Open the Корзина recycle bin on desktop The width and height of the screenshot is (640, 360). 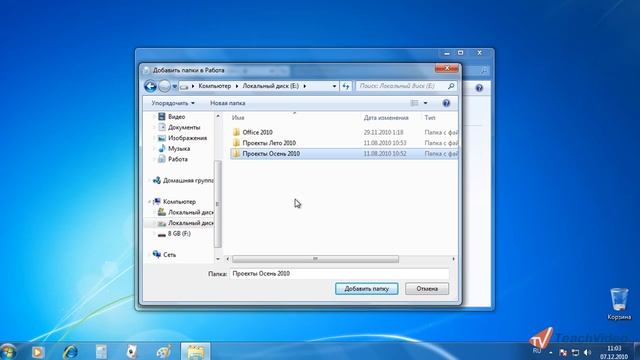click(x=619, y=304)
